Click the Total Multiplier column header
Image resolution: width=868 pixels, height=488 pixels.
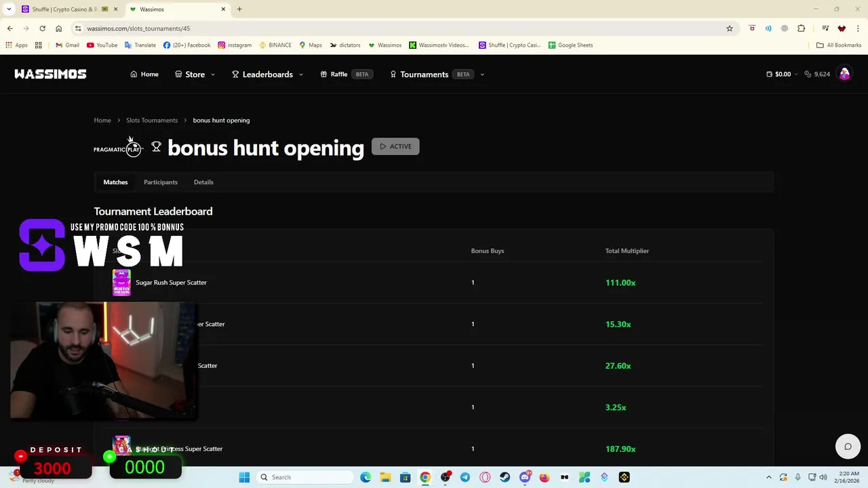(x=627, y=251)
